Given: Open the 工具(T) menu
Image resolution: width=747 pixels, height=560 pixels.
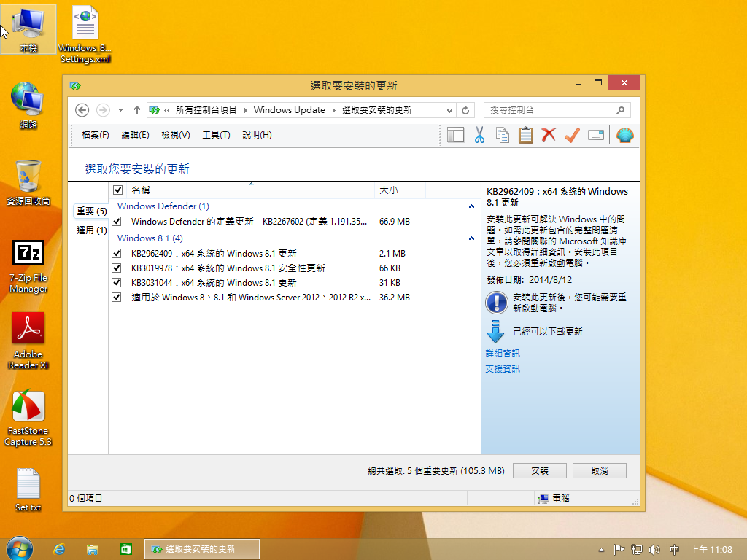Looking at the screenshot, I should (x=216, y=135).
